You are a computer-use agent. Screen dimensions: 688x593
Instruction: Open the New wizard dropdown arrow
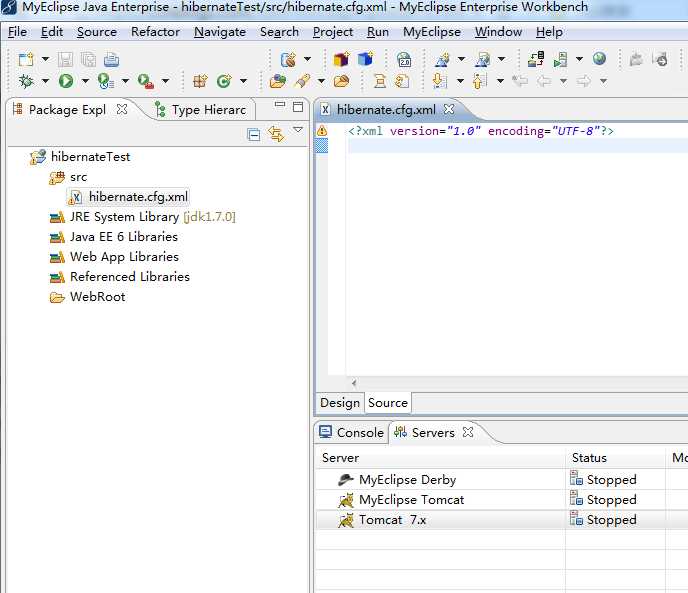pyautogui.click(x=45, y=59)
